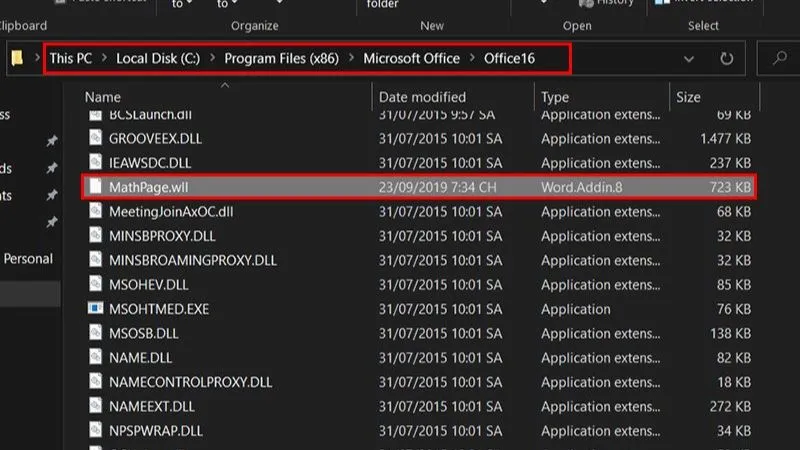Select the IEAWSDC.DLL file name
Image resolution: width=800 pixels, height=450 pixels.
coord(150,163)
